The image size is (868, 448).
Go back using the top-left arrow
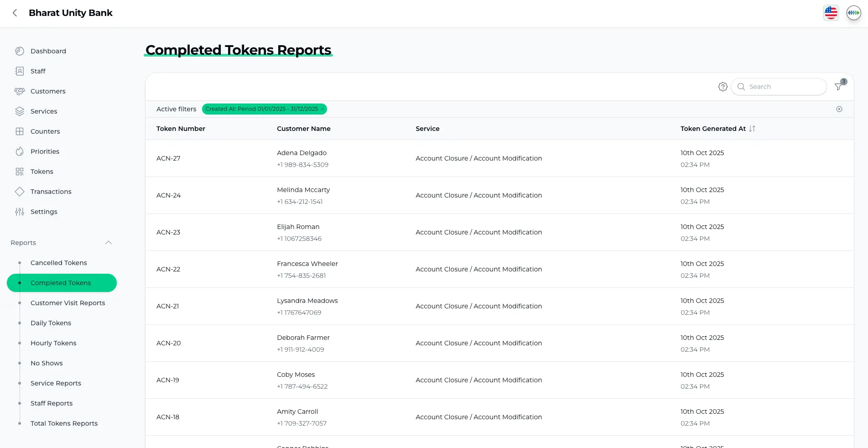(x=14, y=13)
